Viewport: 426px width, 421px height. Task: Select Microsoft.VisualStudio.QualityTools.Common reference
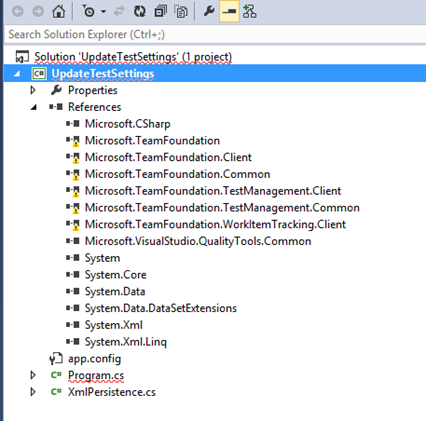pos(198,241)
